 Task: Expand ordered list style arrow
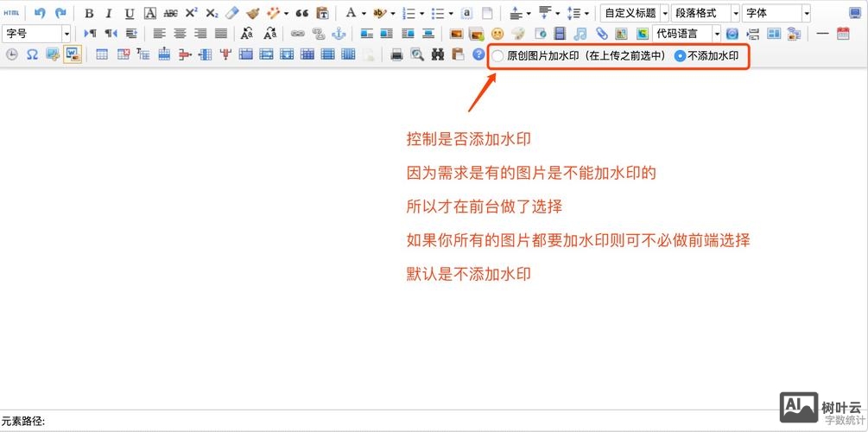421,13
